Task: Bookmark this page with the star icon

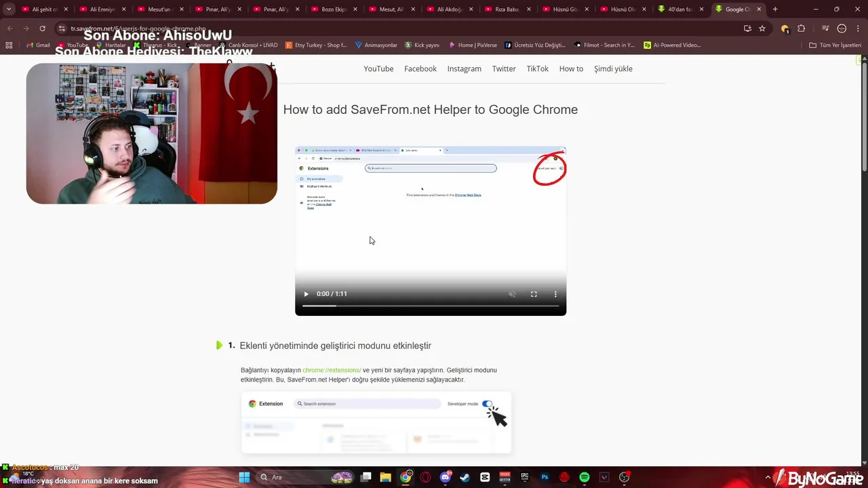Action: pos(762,28)
